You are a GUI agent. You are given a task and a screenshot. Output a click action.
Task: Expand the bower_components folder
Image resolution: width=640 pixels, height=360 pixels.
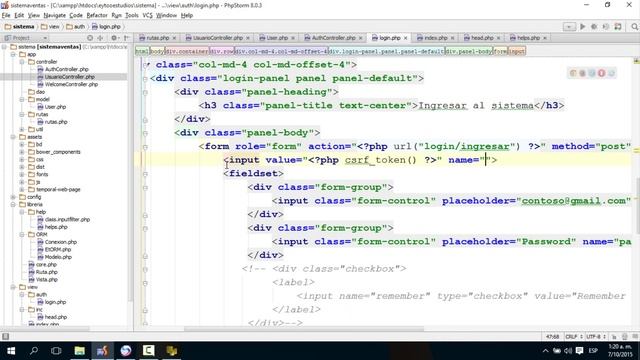22,152
